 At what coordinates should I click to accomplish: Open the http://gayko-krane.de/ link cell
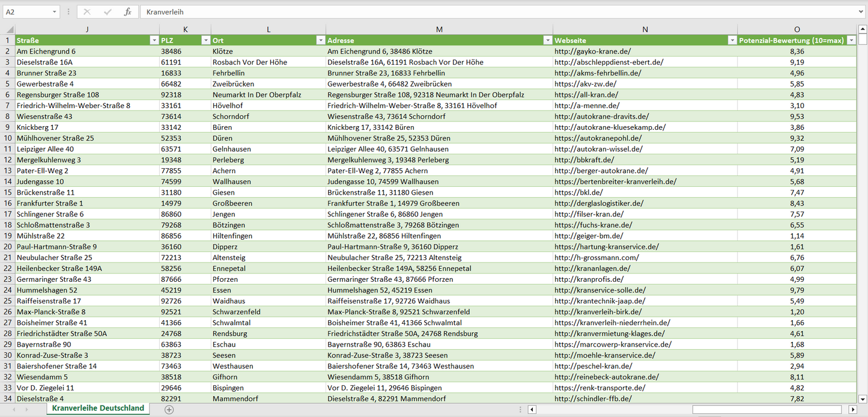[592, 52]
